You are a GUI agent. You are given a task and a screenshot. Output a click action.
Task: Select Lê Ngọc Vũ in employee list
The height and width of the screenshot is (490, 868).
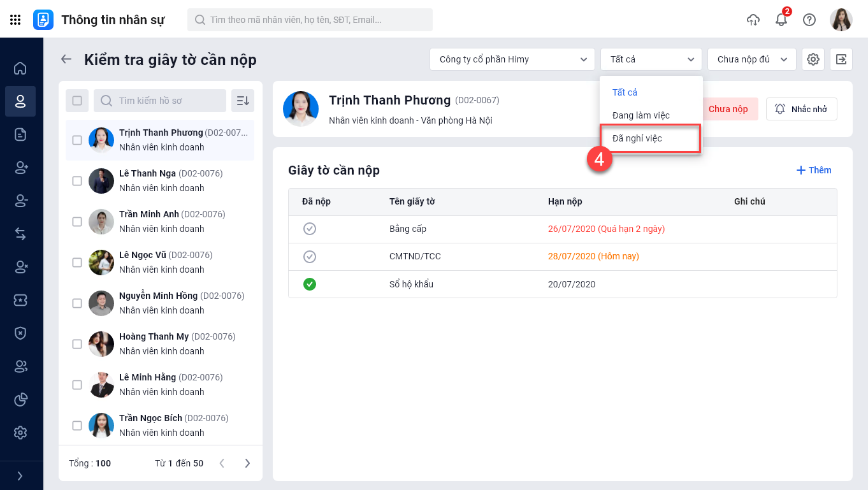click(x=160, y=263)
